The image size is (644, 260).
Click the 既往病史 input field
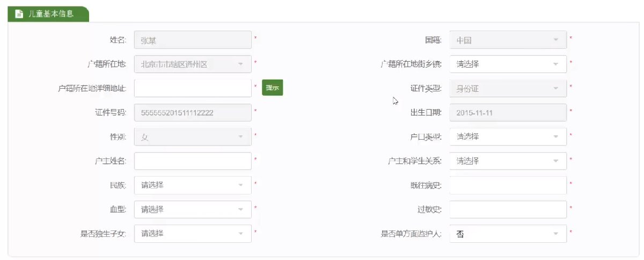coord(508,185)
